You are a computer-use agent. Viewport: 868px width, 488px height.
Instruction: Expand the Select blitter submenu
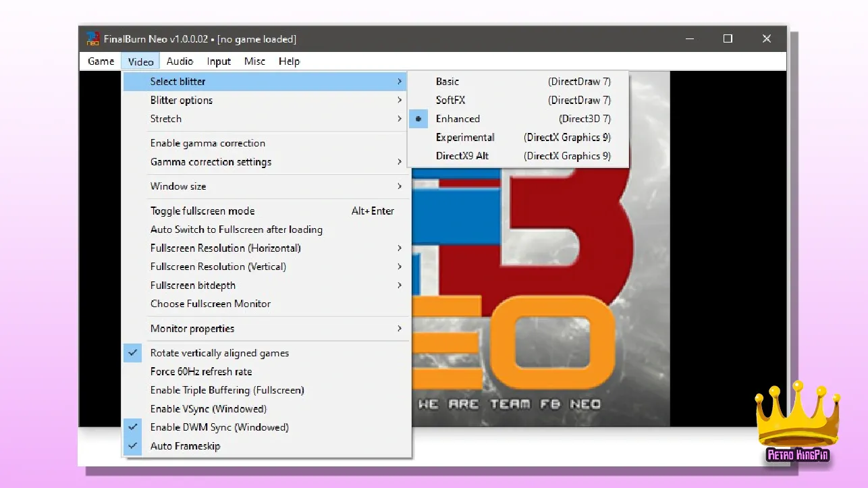tap(265, 82)
